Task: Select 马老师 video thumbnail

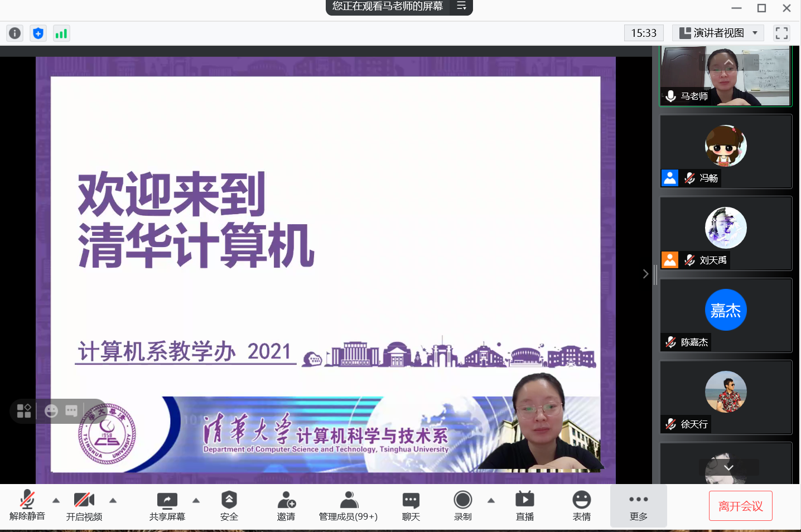Action: (726, 76)
